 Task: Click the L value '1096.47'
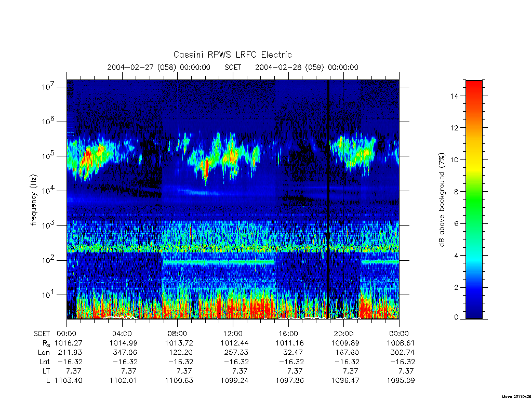(345, 381)
